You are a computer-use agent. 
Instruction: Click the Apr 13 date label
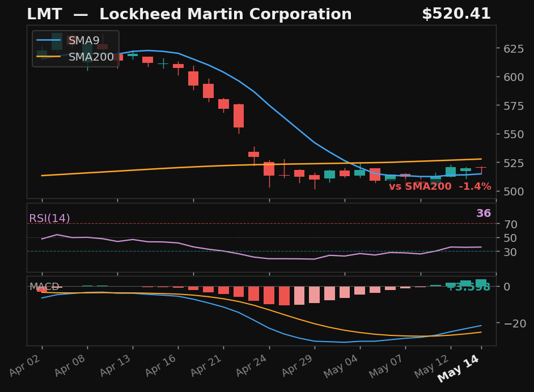click(x=116, y=365)
